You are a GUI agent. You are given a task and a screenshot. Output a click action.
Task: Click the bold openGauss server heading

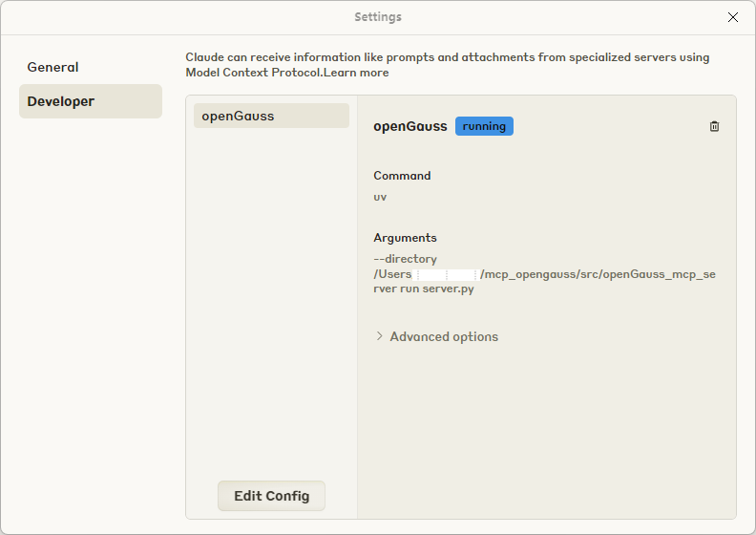(410, 126)
